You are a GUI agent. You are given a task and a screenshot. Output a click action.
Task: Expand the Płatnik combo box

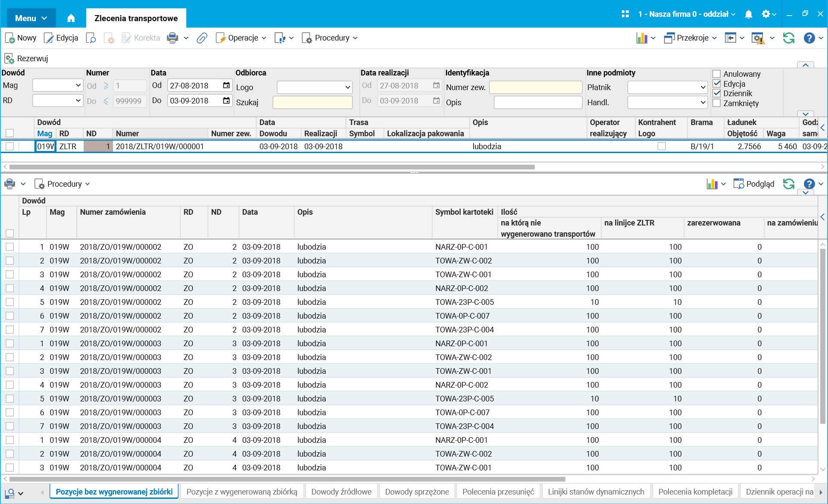point(667,88)
